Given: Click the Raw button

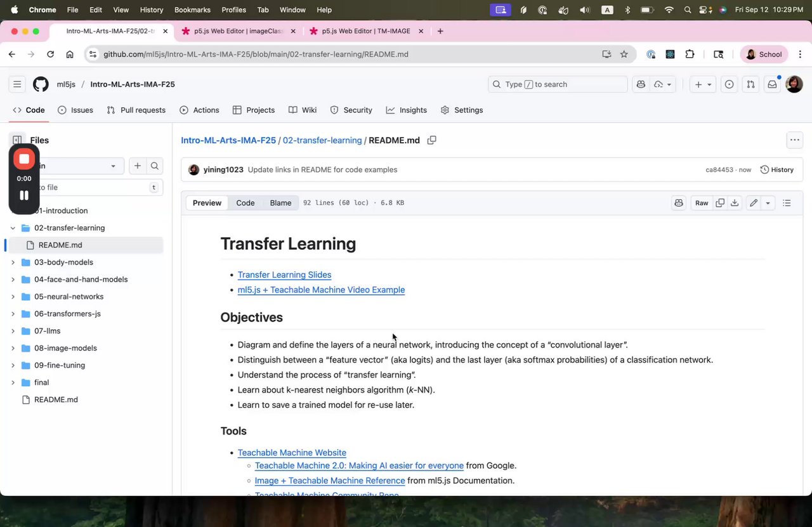Looking at the screenshot, I should pos(702,203).
